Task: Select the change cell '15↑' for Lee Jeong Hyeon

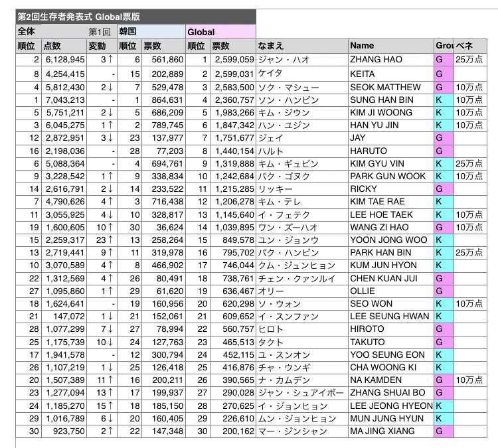Action: (102, 406)
